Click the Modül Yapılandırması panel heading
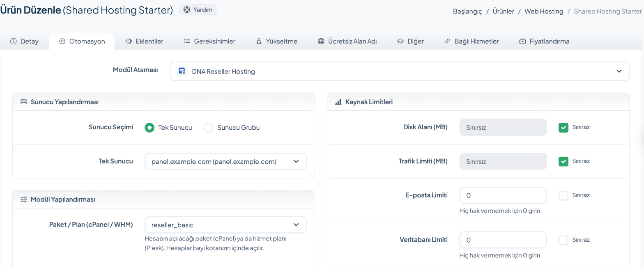The image size is (644, 268). (x=63, y=199)
